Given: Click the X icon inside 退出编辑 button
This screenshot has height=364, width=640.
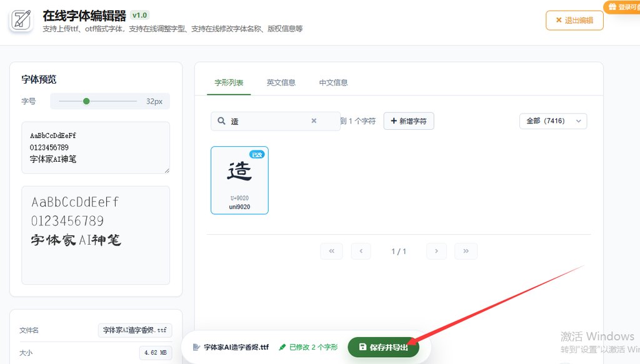Looking at the screenshot, I should pos(559,20).
